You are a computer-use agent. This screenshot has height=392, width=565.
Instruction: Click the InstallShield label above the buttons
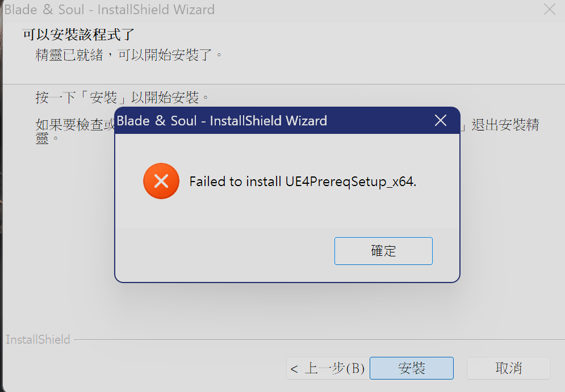[38, 339]
